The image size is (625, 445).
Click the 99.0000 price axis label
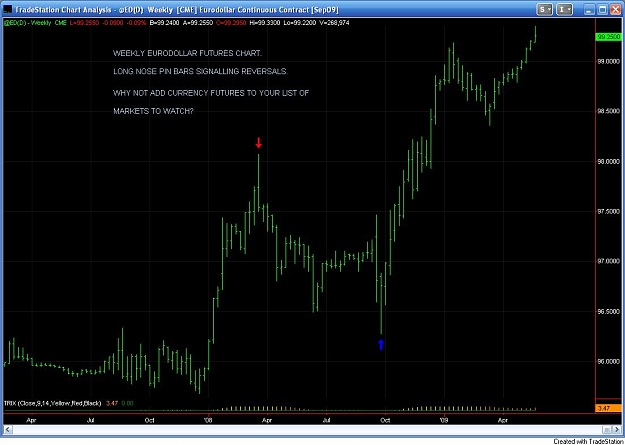point(608,61)
